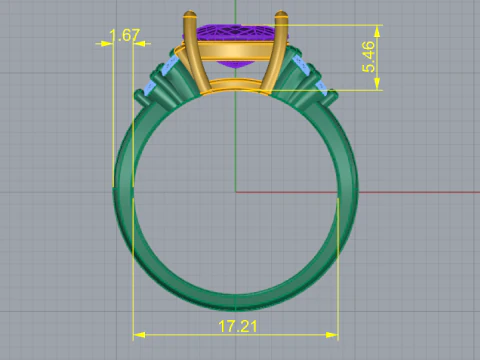Select the 17.21 dimension text
The height and width of the screenshot is (360, 480).
point(238,326)
